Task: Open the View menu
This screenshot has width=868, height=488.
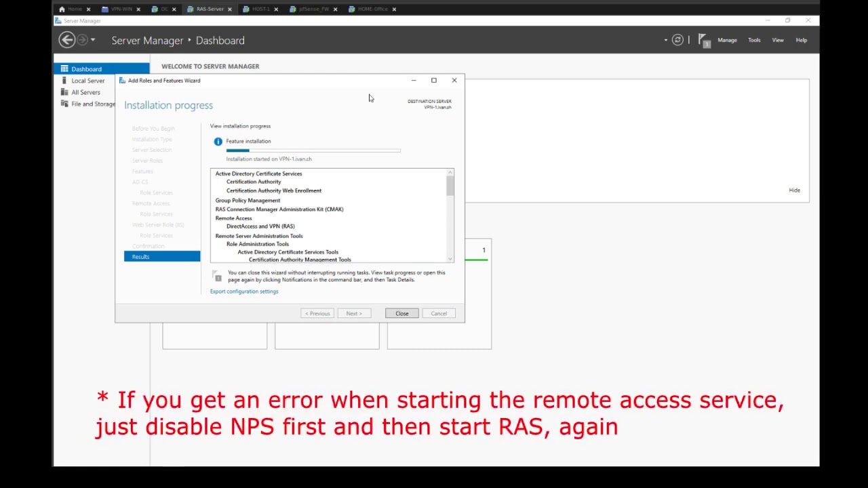Action: coord(778,40)
